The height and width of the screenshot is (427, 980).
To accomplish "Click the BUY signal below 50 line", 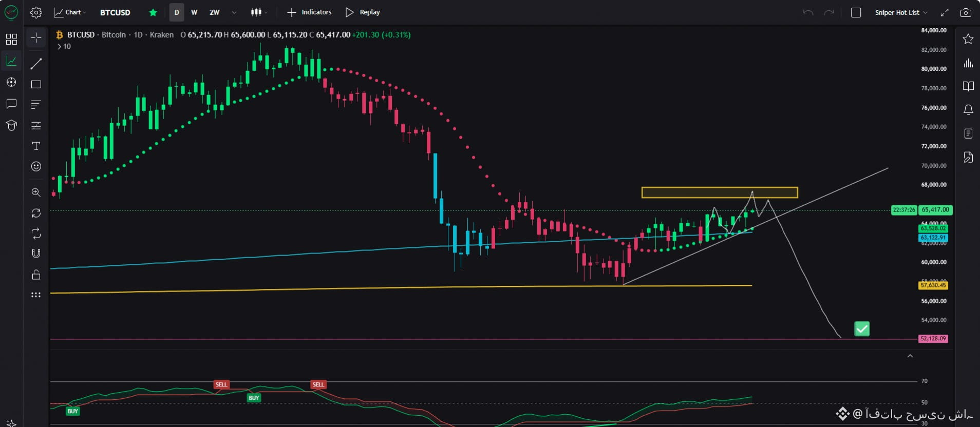I will tap(73, 411).
